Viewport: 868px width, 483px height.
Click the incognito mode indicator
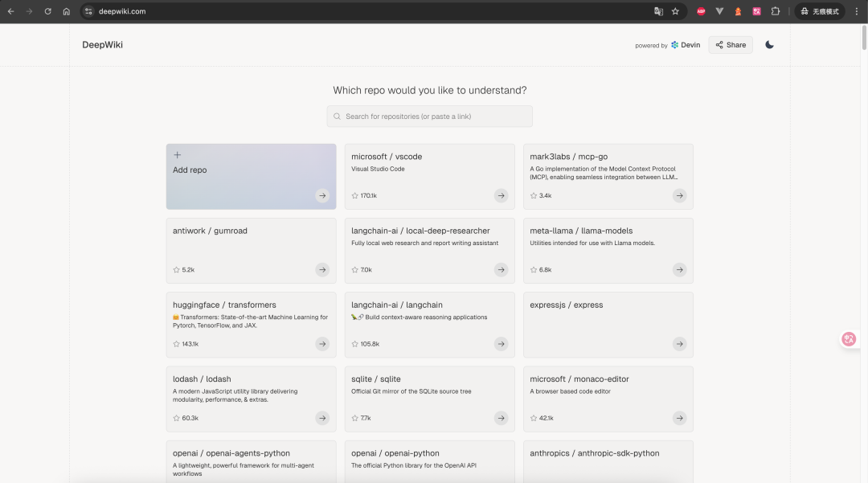pos(820,11)
